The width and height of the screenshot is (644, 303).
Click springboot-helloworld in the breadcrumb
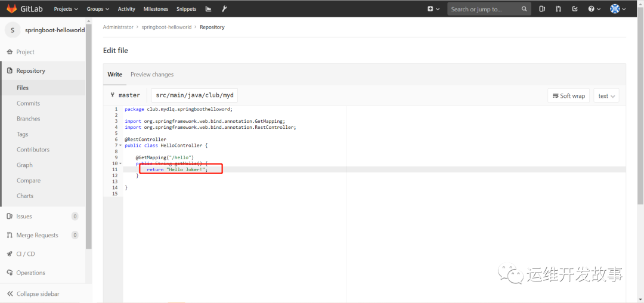[166, 27]
